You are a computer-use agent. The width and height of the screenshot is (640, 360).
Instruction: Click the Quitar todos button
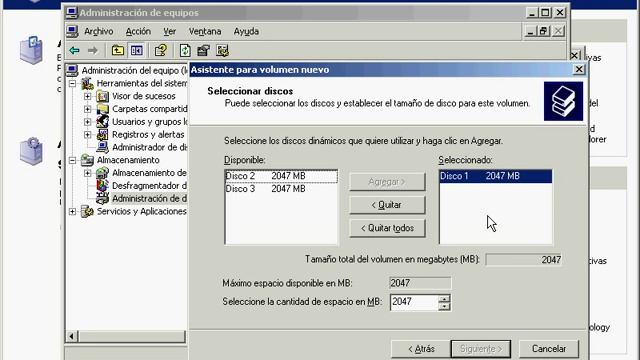[x=387, y=228]
